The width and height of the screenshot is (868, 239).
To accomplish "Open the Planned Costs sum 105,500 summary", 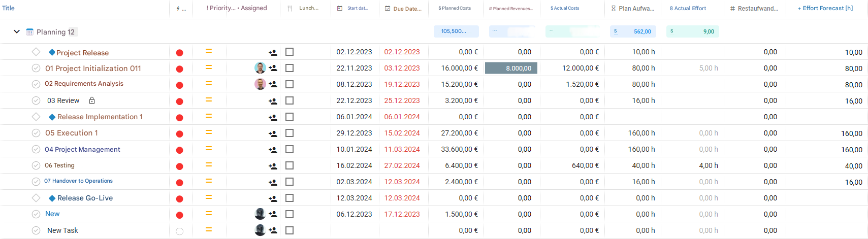I will pos(456,31).
